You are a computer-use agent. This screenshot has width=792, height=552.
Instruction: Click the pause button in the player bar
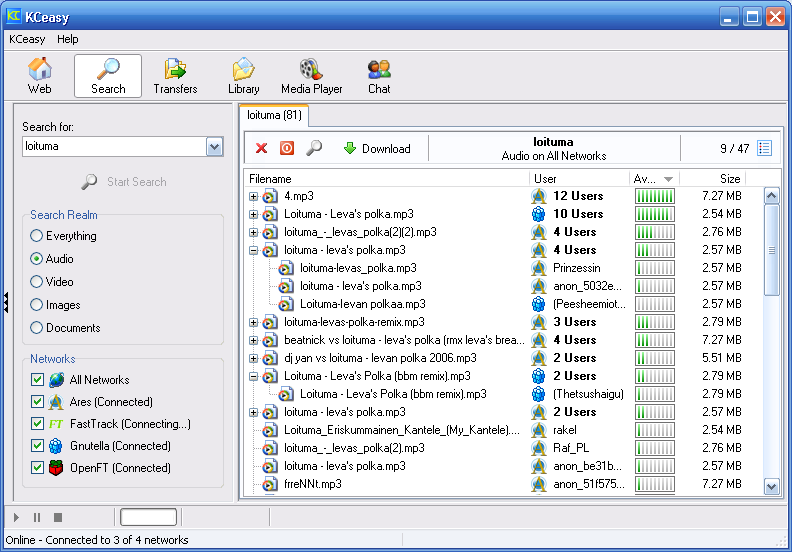click(x=37, y=517)
